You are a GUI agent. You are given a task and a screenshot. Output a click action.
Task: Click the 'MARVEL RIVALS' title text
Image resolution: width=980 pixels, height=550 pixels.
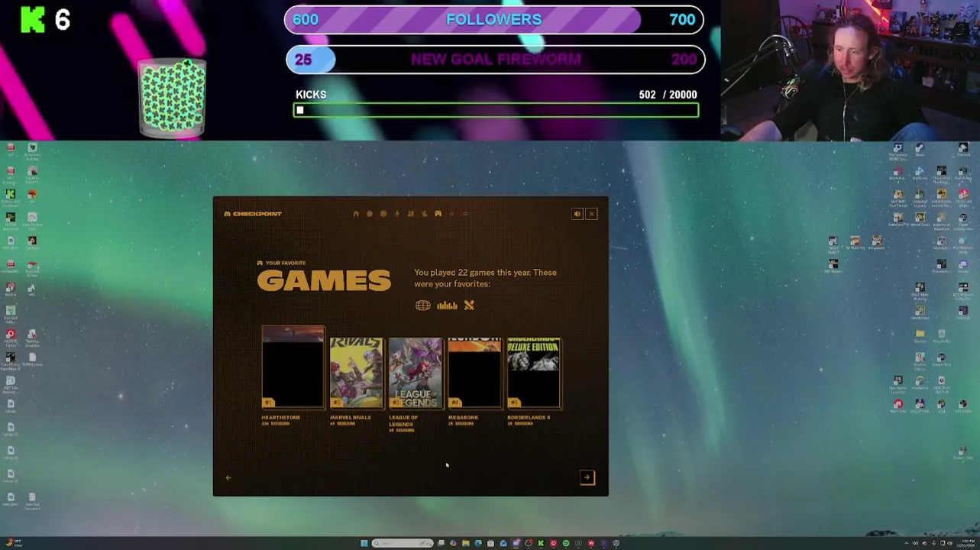pyautogui.click(x=351, y=417)
